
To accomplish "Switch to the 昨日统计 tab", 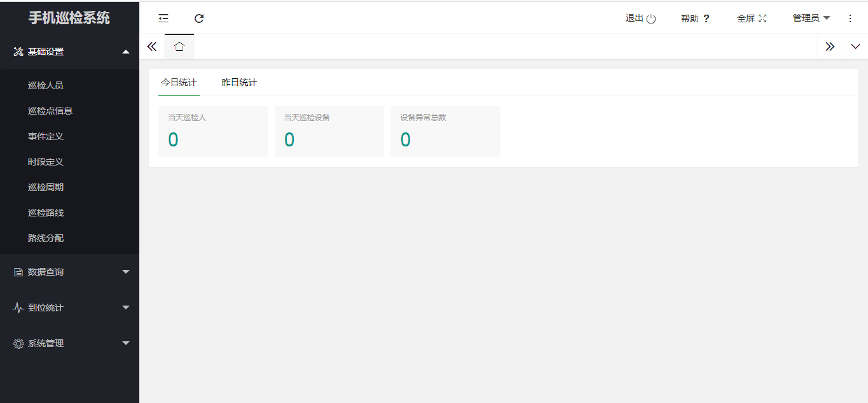I will pyautogui.click(x=239, y=83).
